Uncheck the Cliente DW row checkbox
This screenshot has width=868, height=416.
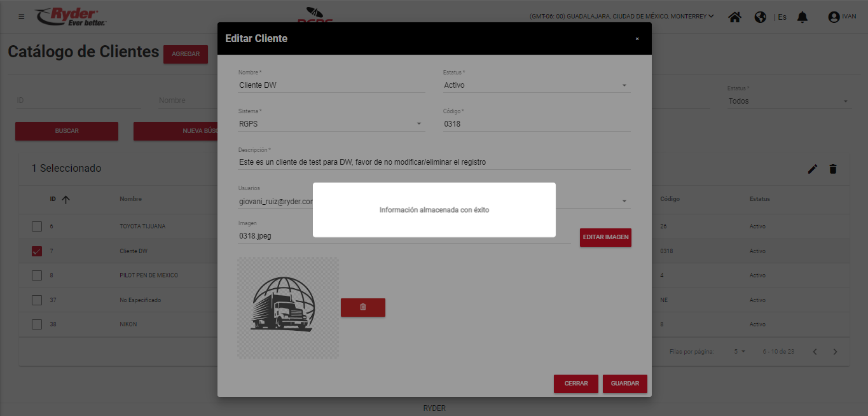tap(37, 251)
